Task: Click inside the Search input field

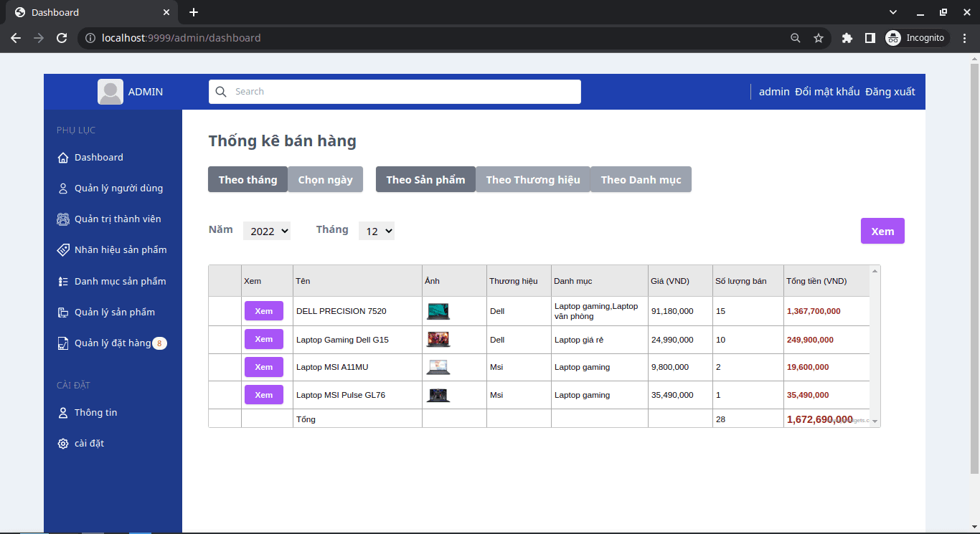Action: 395,92
